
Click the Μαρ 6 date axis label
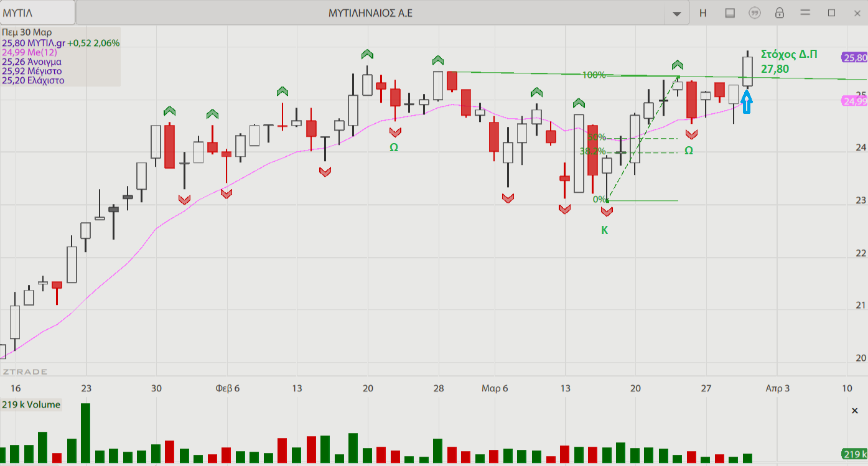(495, 388)
